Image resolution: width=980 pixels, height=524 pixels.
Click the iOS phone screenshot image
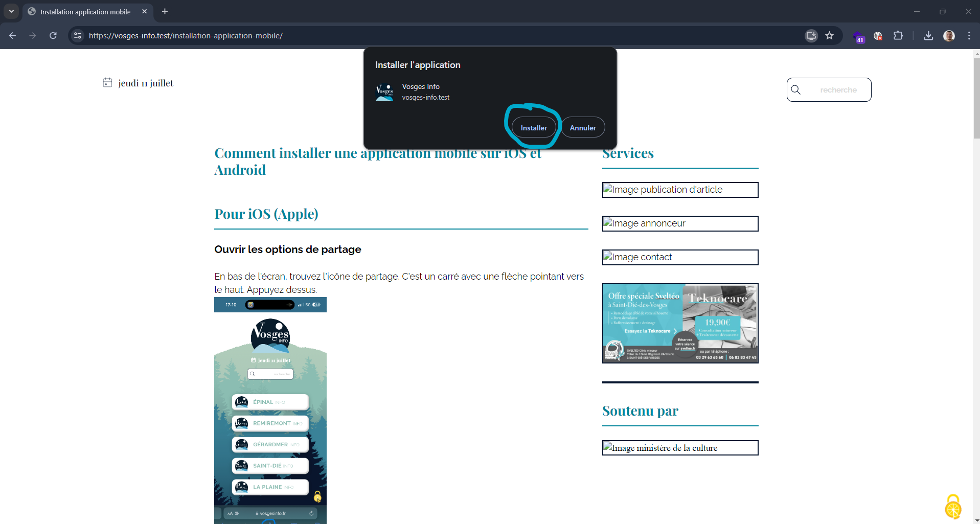(270, 411)
